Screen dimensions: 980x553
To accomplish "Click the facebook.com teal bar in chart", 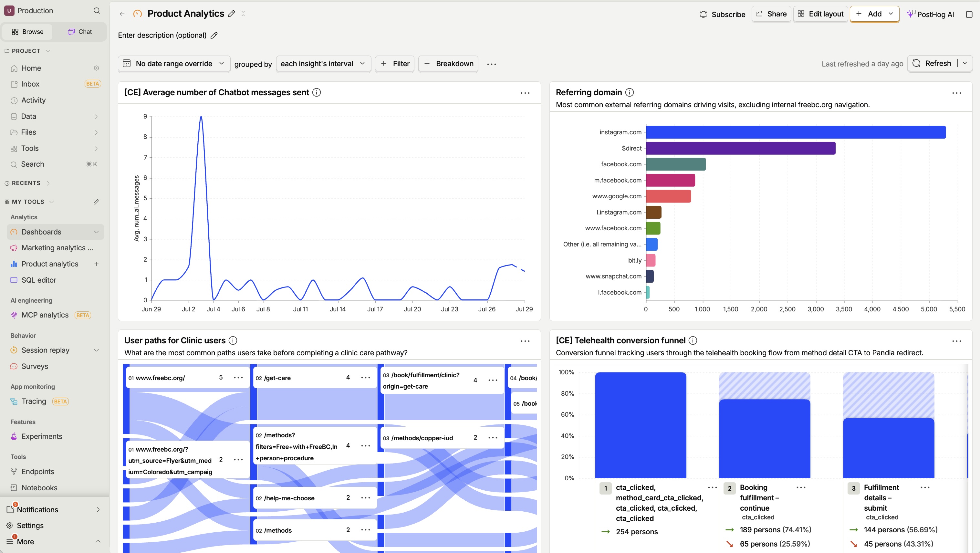I will coord(676,164).
